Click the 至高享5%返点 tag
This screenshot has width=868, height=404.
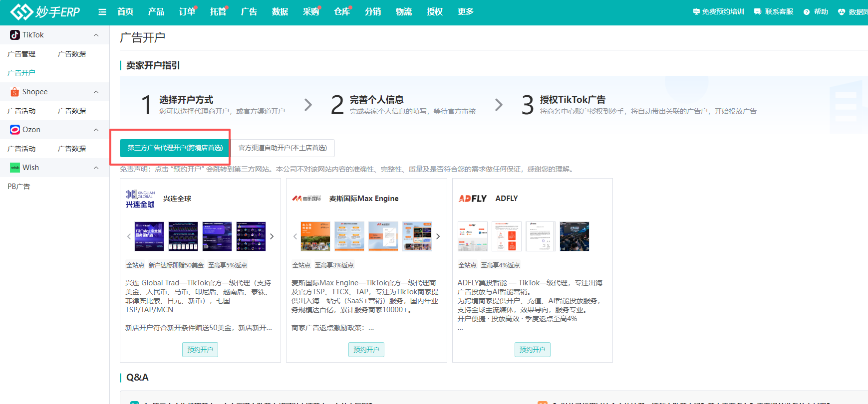pyautogui.click(x=228, y=265)
